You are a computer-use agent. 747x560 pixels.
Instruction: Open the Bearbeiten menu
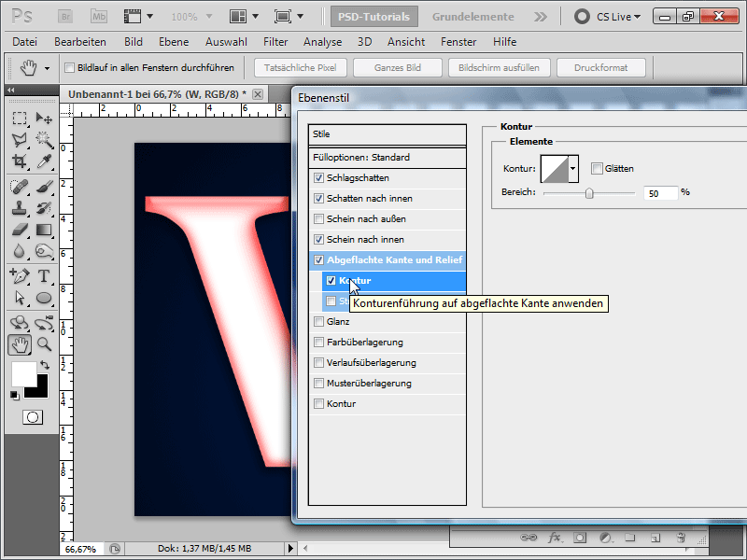(80, 42)
